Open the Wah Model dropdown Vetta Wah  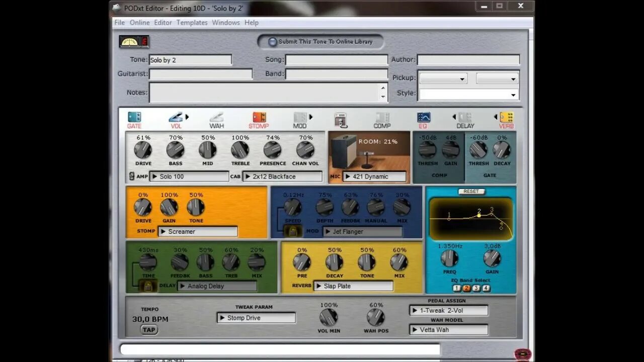[449, 330]
